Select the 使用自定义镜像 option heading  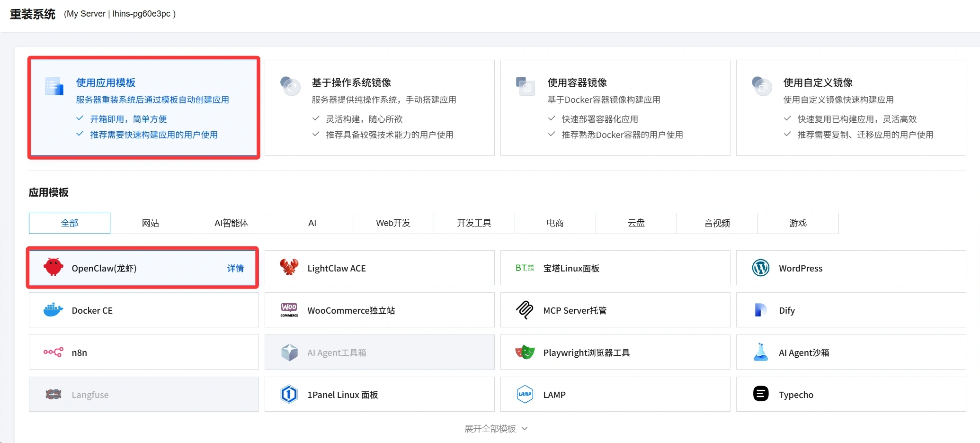pos(818,82)
